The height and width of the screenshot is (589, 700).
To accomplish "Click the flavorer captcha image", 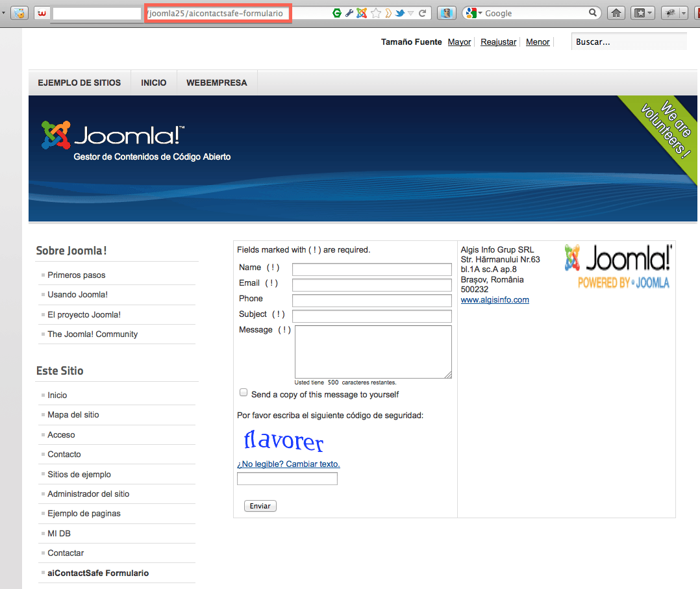I will click(284, 440).
